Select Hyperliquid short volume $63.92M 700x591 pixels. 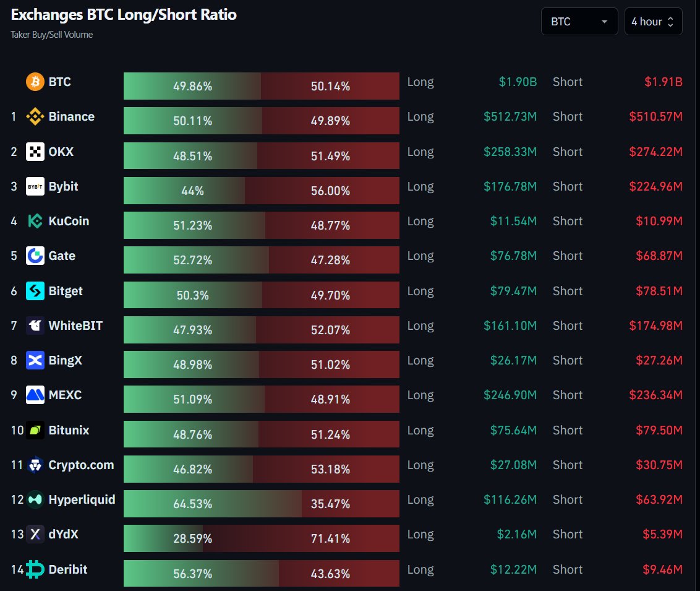(659, 500)
